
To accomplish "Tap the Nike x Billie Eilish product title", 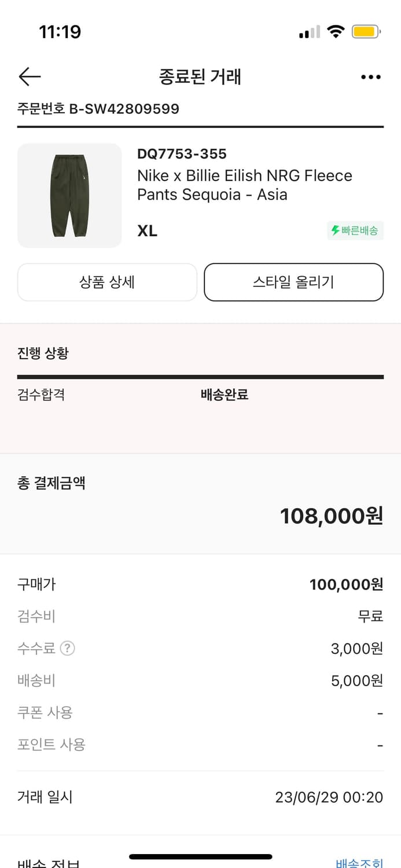I will tap(244, 185).
